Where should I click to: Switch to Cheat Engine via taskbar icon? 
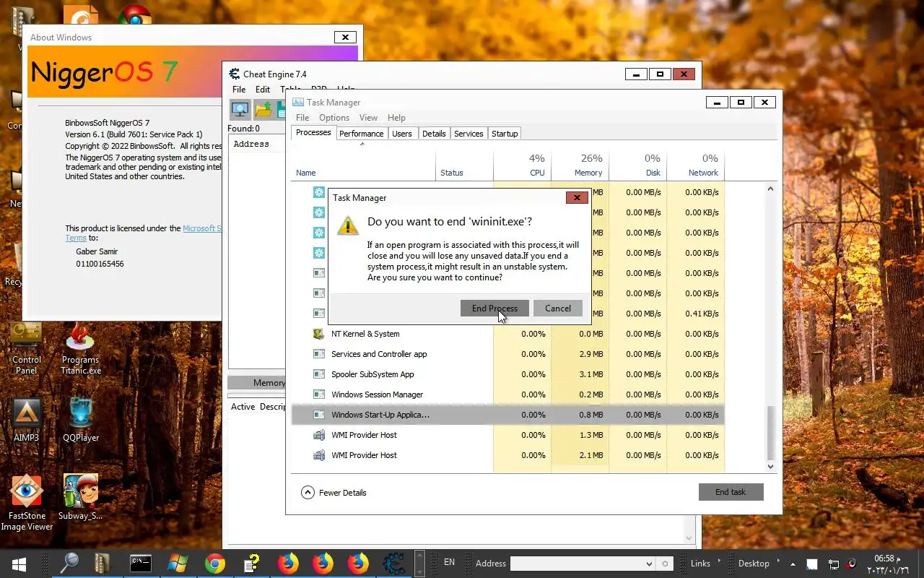click(394, 564)
